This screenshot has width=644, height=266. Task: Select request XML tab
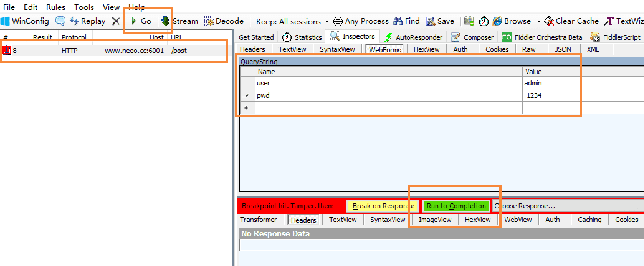593,49
